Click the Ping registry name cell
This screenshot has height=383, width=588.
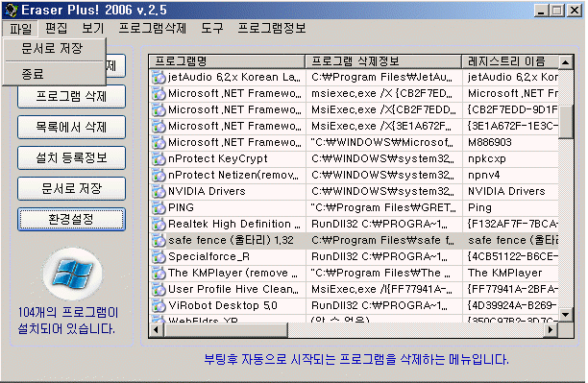[479, 207]
